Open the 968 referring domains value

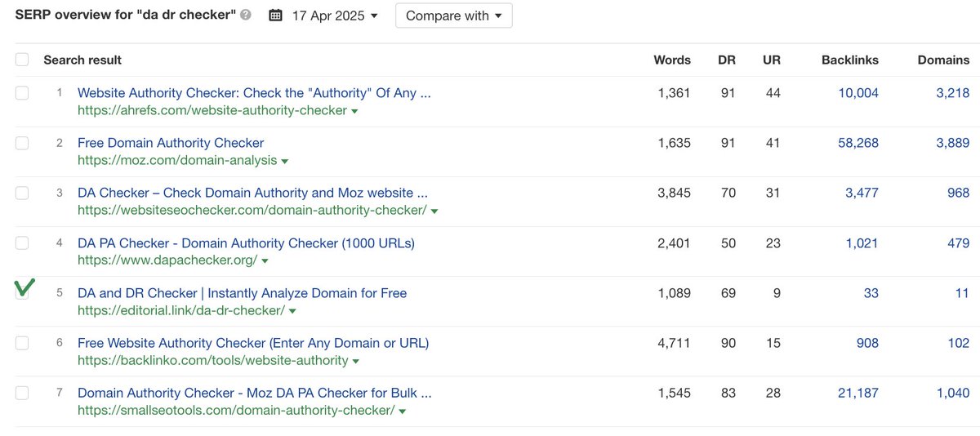[958, 193]
